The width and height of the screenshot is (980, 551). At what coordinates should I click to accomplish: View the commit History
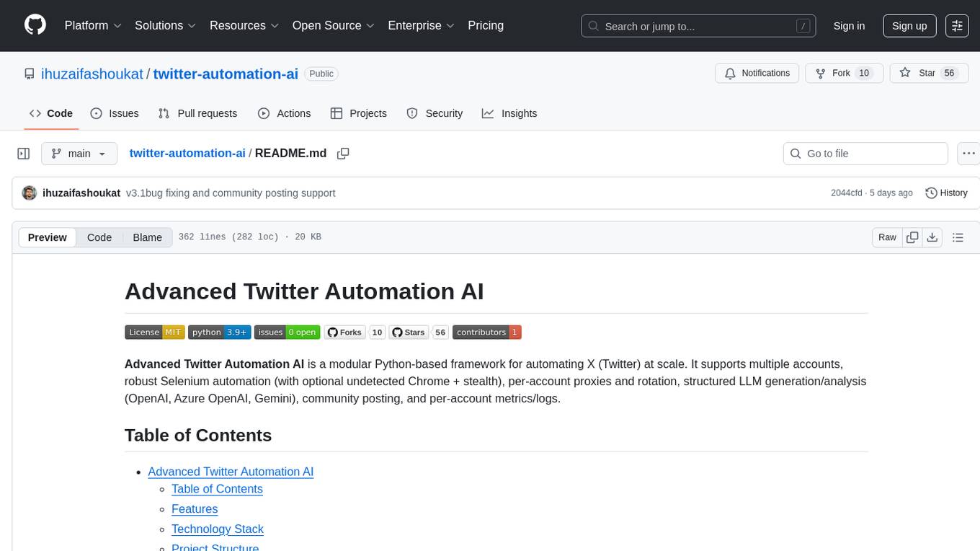(x=946, y=193)
